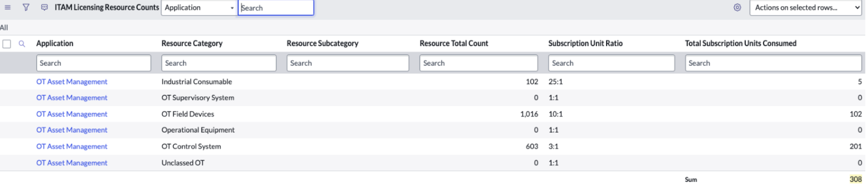
Task: Select the 10:1 subscription unit ratio
Action: [556, 114]
